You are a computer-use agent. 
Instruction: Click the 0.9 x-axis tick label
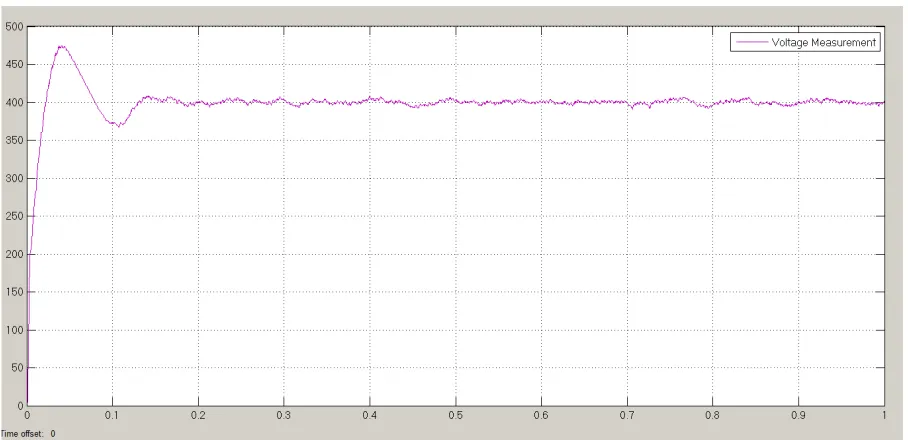(x=799, y=415)
